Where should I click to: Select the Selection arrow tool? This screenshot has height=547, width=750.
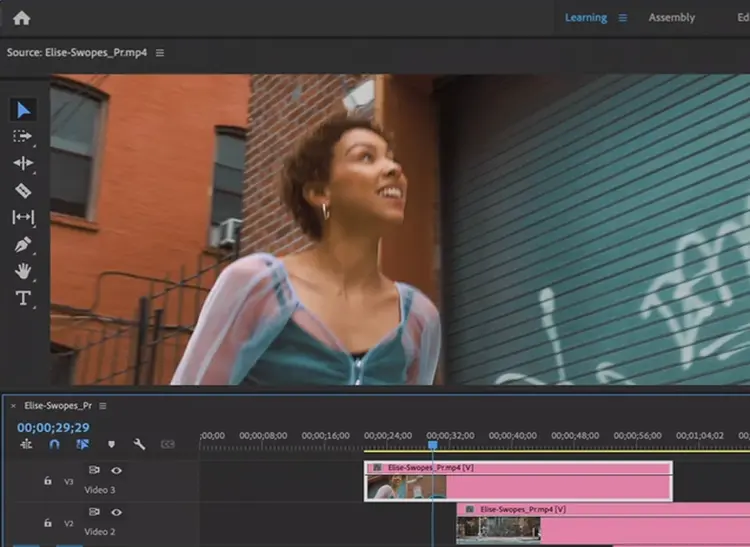tap(23, 109)
